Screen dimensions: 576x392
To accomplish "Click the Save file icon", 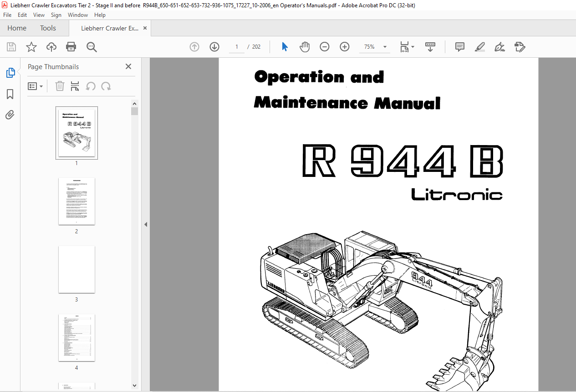I will point(11,47).
